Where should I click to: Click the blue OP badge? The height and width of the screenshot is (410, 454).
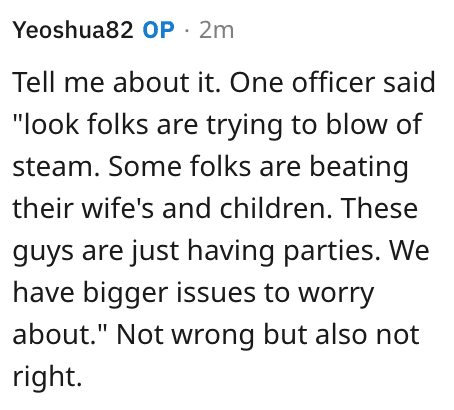[x=158, y=30]
